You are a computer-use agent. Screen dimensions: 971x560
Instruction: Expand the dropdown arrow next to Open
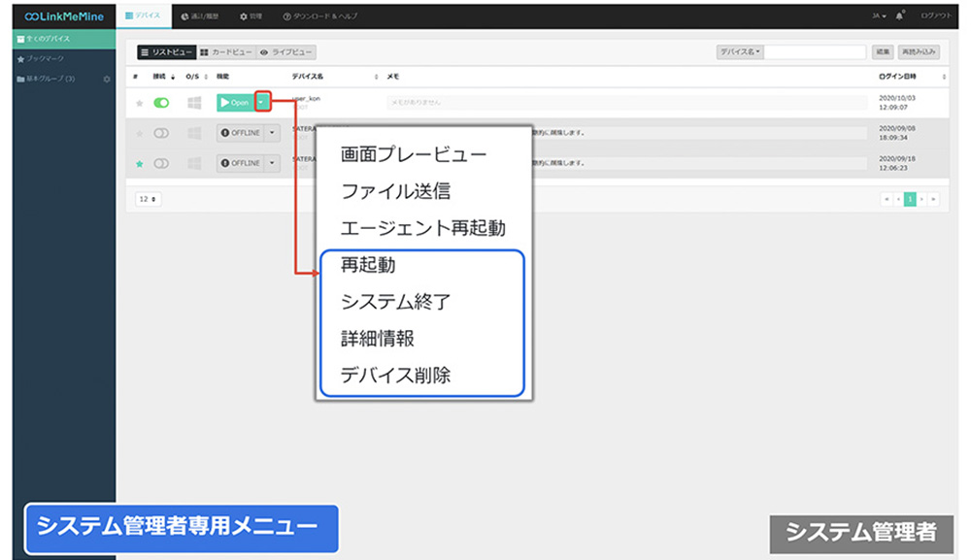(262, 102)
